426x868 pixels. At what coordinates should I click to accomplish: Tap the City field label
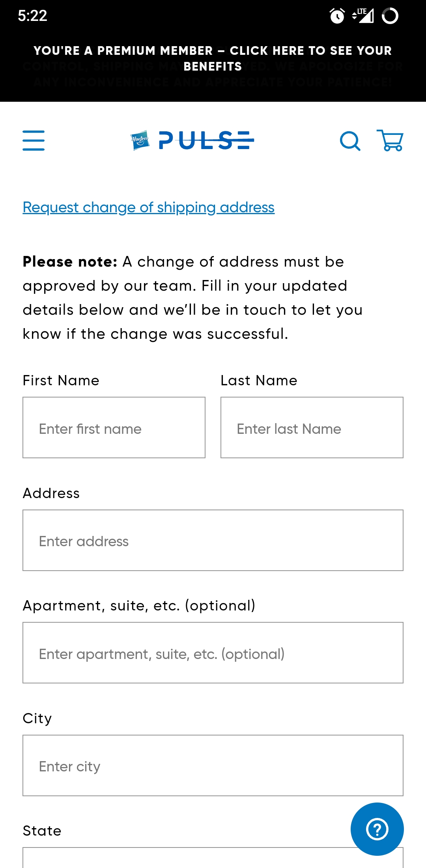[37, 718]
